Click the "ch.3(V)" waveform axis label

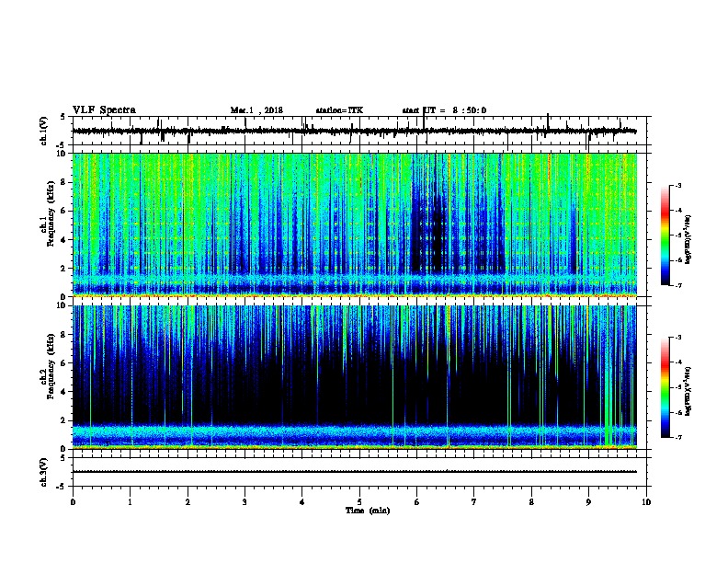[44, 472]
